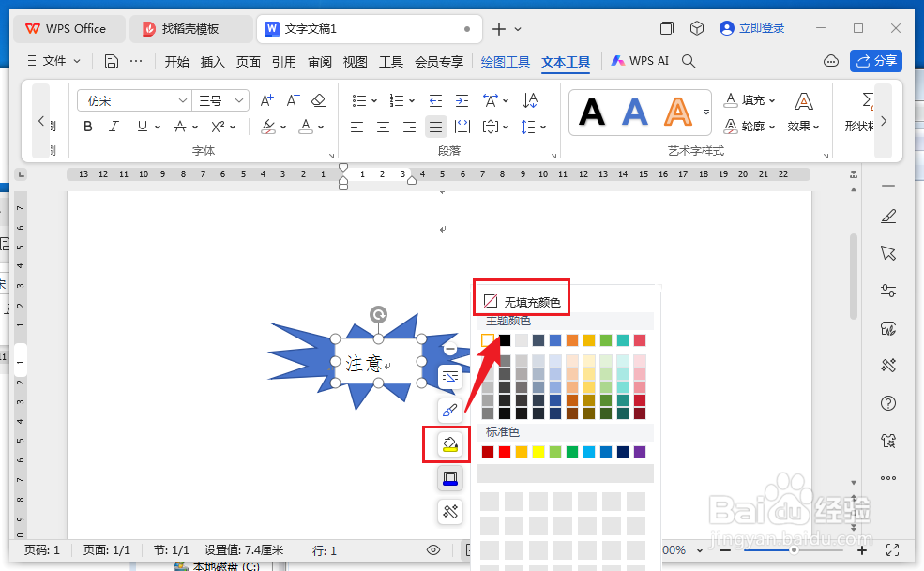Switch to the Review tab

coord(319,62)
